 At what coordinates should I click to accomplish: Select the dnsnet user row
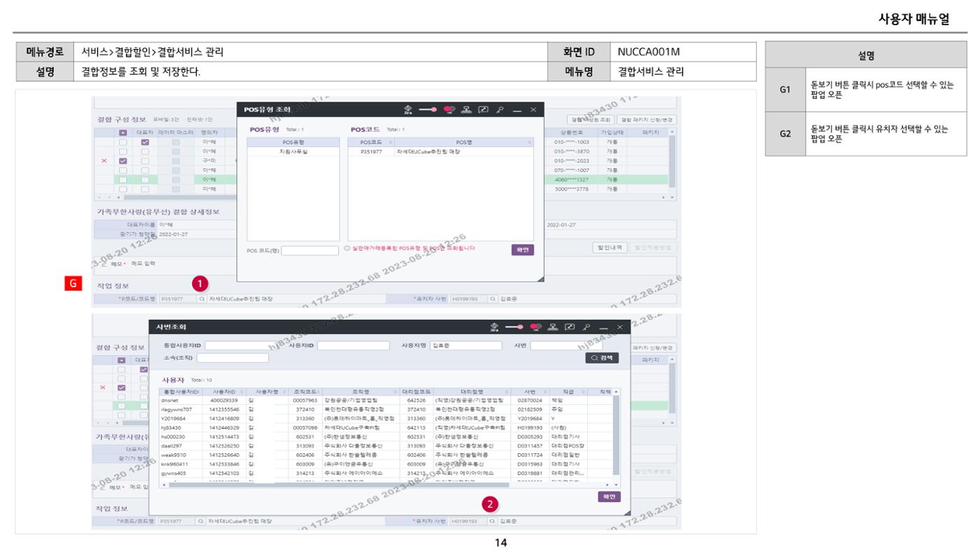pyautogui.click(x=386, y=401)
